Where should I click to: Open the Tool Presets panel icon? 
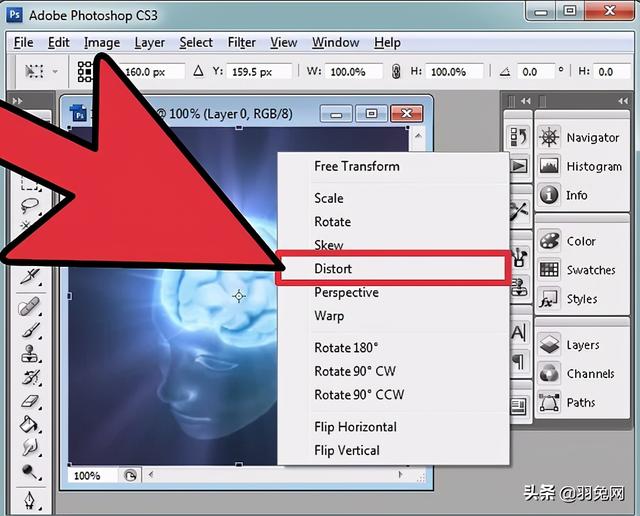pyautogui.click(x=519, y=211)
